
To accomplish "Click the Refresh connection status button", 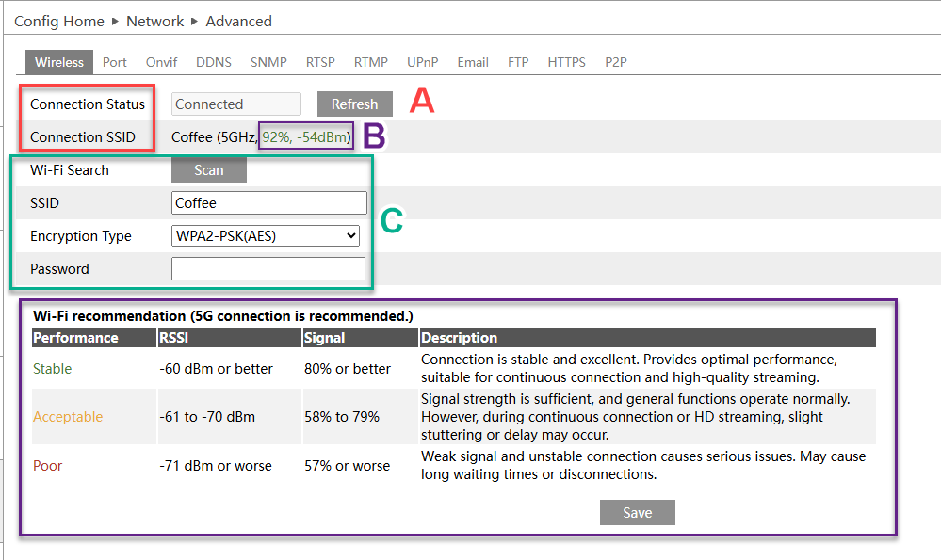I will [354, 104].
